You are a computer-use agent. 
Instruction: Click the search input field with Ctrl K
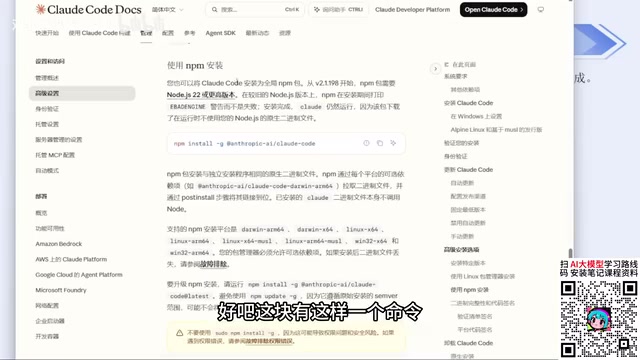[255, 9]
